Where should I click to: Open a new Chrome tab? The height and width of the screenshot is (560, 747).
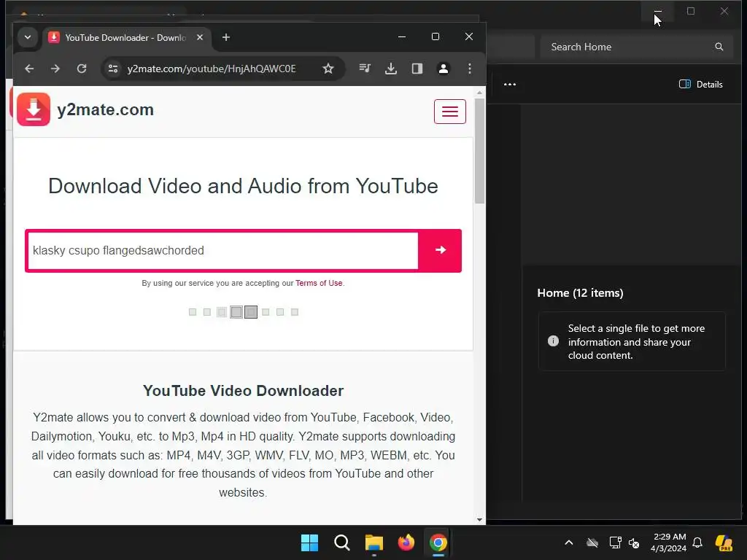click(x=226, y=37)
